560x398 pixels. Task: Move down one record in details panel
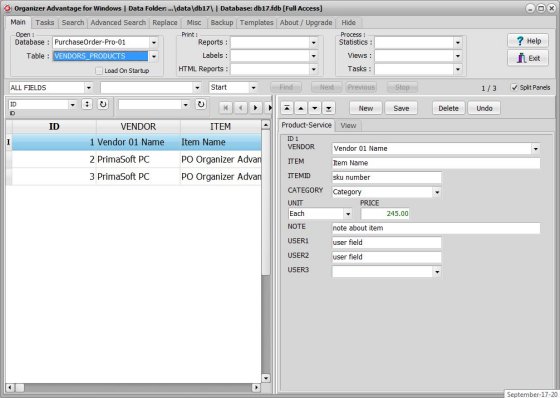315,108
